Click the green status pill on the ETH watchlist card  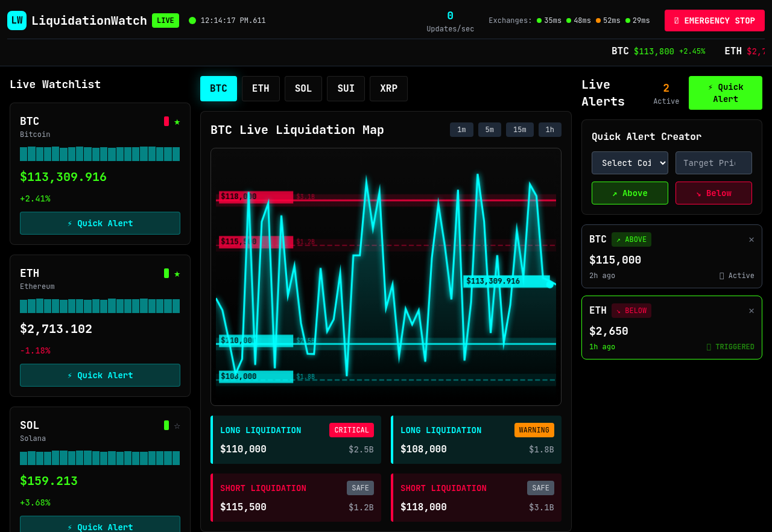[x=166, y=273]
